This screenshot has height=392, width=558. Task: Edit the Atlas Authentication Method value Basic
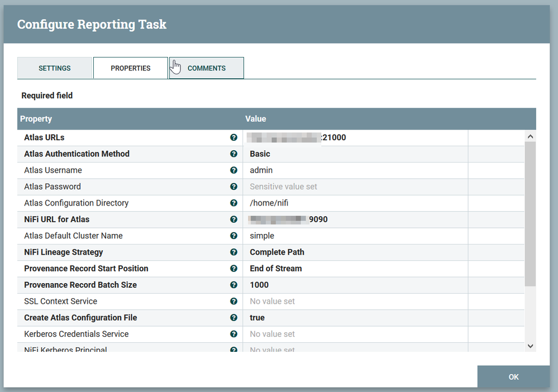[x=355, y=154]
